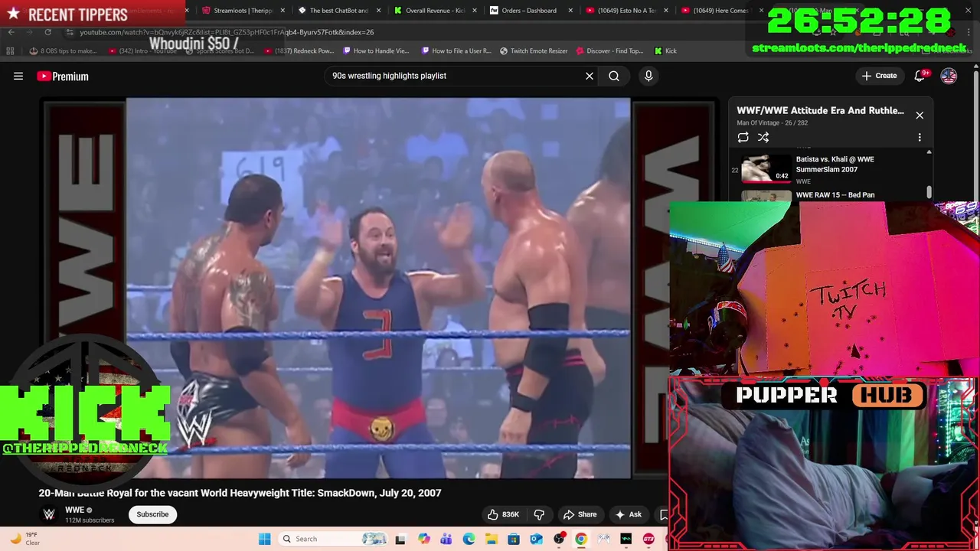Open OBS Studio taskbar icon
This screenshot has width=980, height=551.
[559, 539]
